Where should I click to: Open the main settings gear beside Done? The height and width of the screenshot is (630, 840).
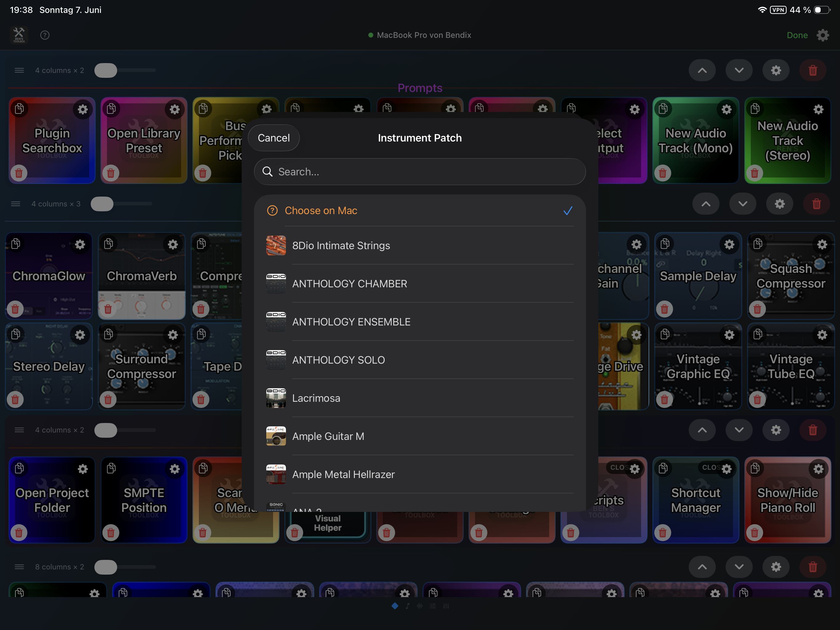[x=822, y=35]
